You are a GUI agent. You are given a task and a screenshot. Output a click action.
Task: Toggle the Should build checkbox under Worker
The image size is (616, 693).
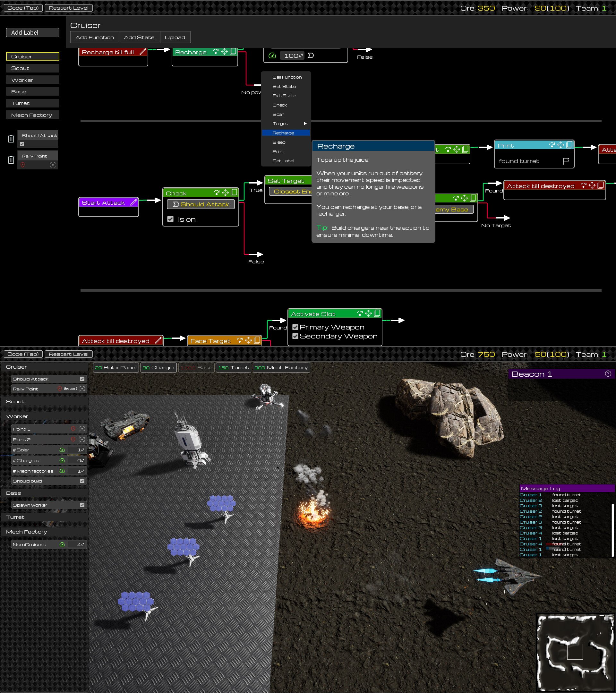[x=82, y=481]
